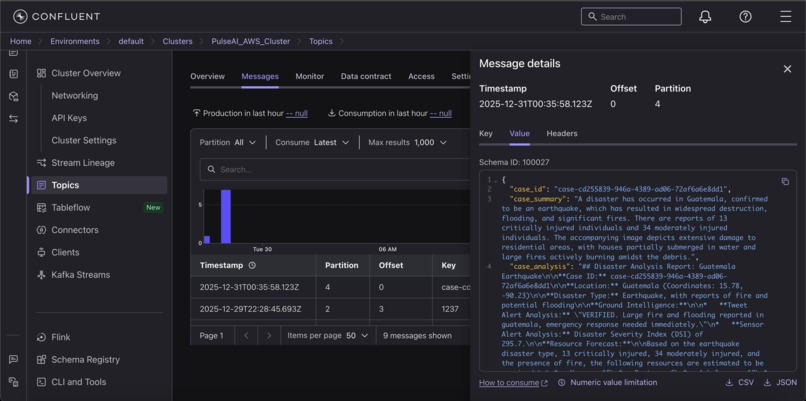This screenshot has height=401, width=806.
Task: Collapse JSON line 1 fold arrow
Action: click(x=496, y=179)
